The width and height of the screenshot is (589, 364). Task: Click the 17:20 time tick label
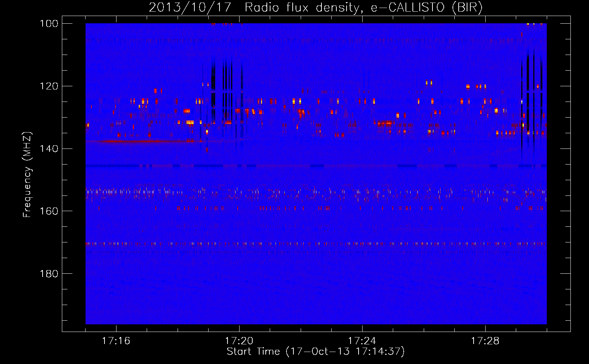239,341
